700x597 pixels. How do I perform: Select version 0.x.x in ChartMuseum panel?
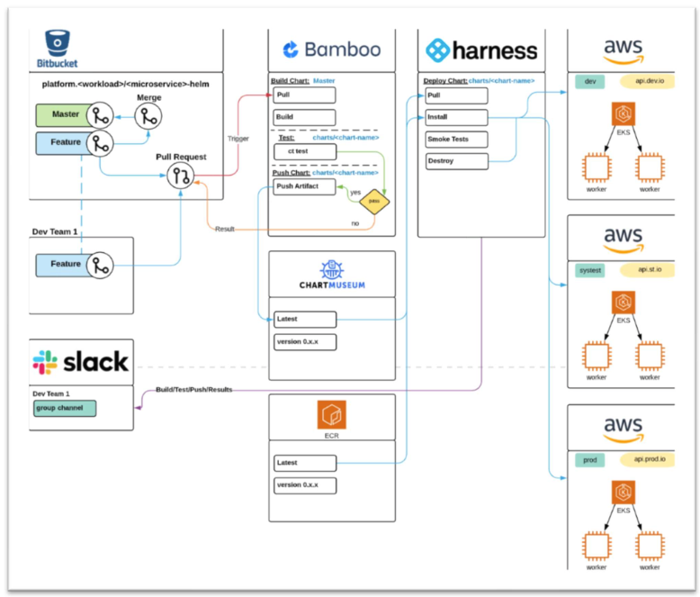pyautogui.click(x=305, y=342)
